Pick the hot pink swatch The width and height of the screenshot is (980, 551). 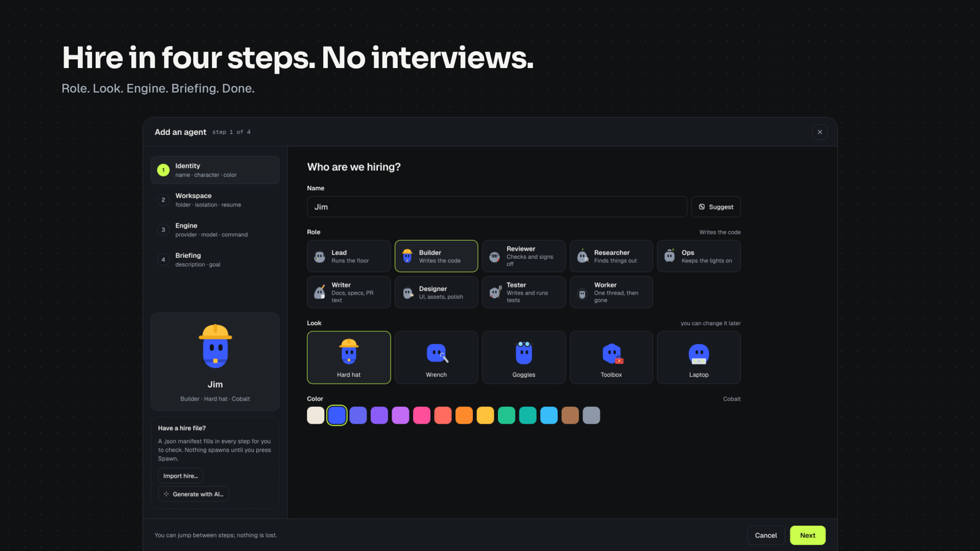[x=421, y=415]
